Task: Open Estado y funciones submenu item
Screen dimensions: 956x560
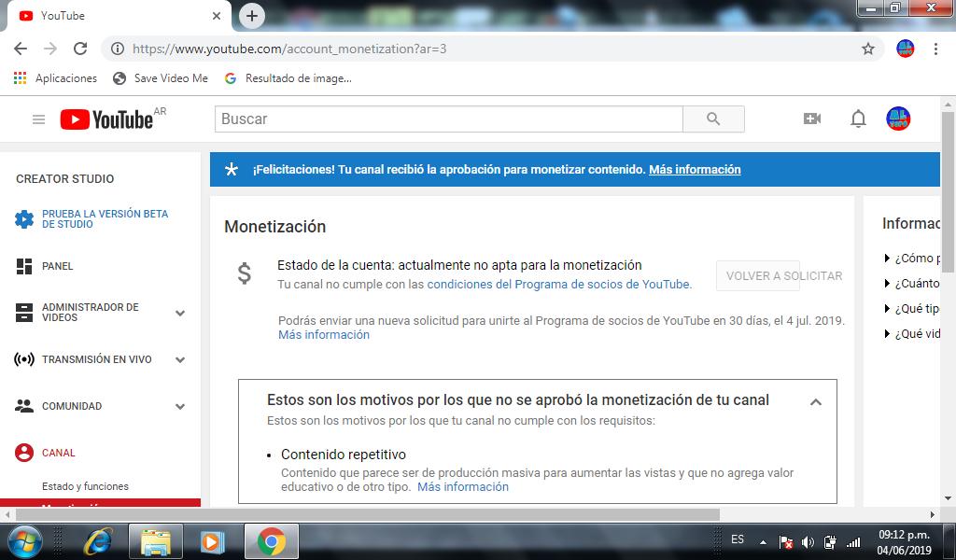Action: (85, 486)
